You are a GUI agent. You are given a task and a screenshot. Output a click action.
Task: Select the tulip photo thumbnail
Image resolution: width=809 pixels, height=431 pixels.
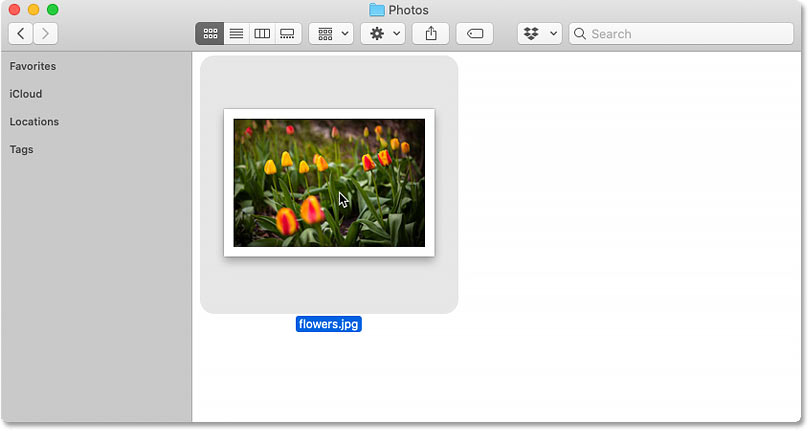pyautogui.click(x=329, y=183)
